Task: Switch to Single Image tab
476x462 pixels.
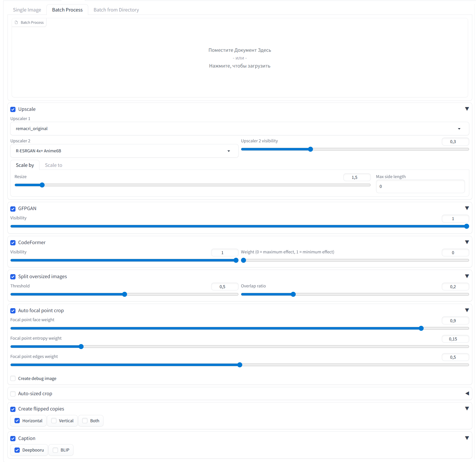Action: click(x=27, y=10)
